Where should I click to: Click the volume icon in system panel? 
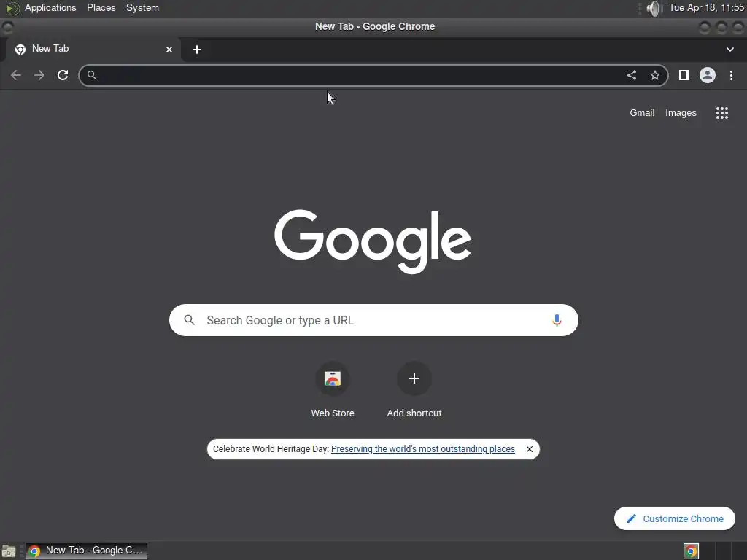point(654,8)
